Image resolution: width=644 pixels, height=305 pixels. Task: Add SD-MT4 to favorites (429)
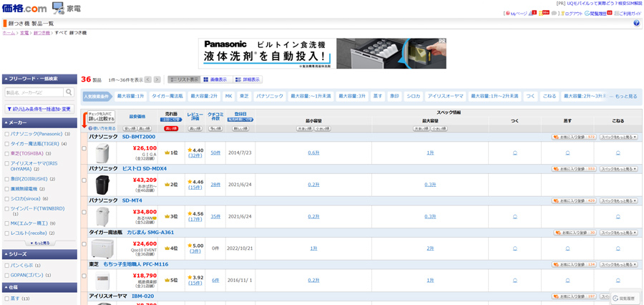tap(574, 200)
